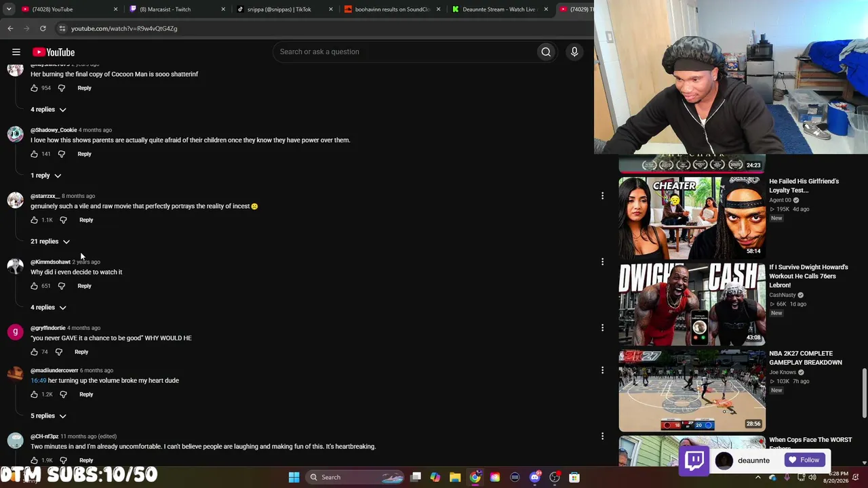Open the @madiiundercoverr channel link
The height and width of the screenshot is (488, 868).
[54, 371]
